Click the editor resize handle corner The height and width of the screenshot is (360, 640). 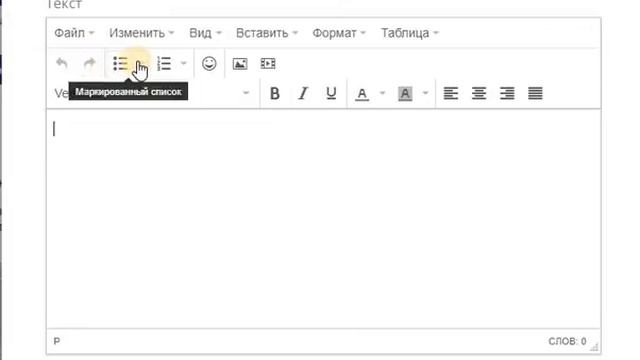click(595, 347)
